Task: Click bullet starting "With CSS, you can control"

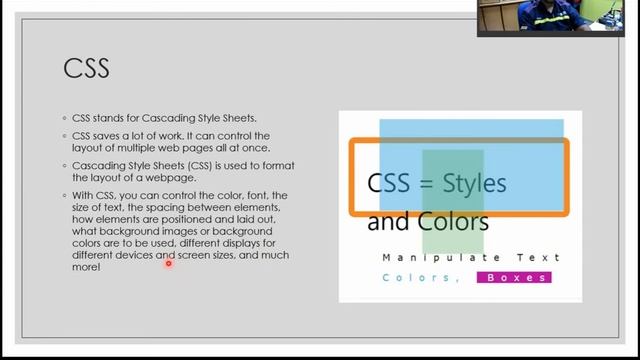Action: coord(180,231)
